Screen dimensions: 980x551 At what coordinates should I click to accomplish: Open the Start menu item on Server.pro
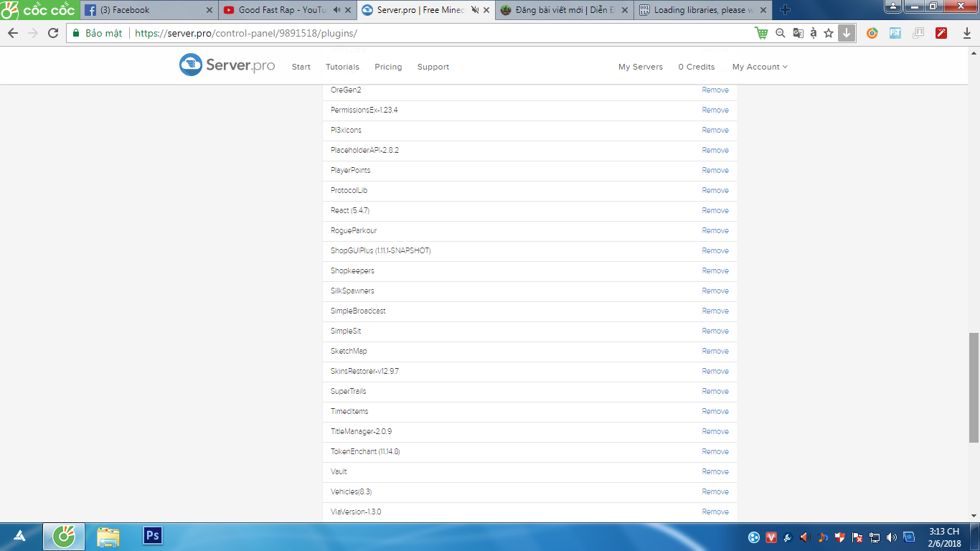click(x=301, y=67)
